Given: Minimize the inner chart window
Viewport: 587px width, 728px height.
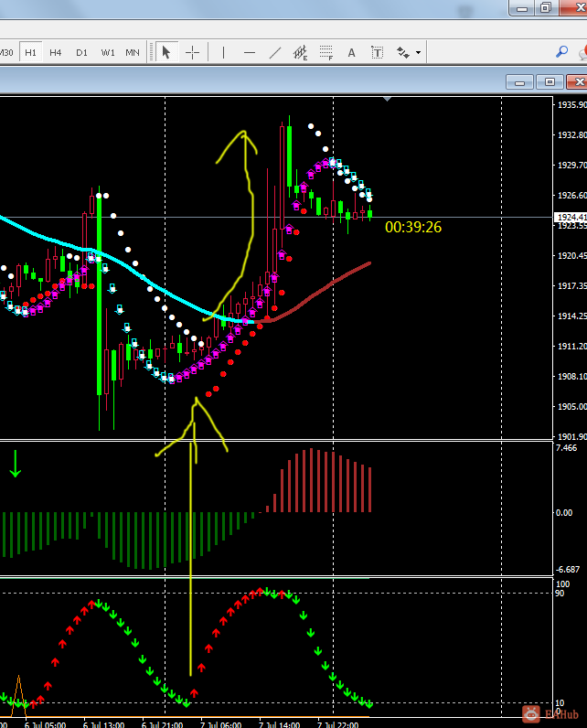Looking at the screenshot, I should click(519, 82).
